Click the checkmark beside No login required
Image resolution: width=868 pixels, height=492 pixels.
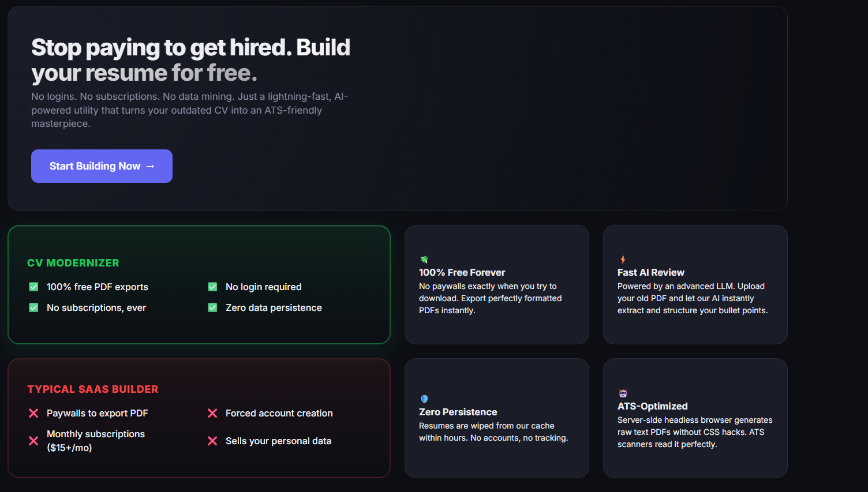pos(212,287)
